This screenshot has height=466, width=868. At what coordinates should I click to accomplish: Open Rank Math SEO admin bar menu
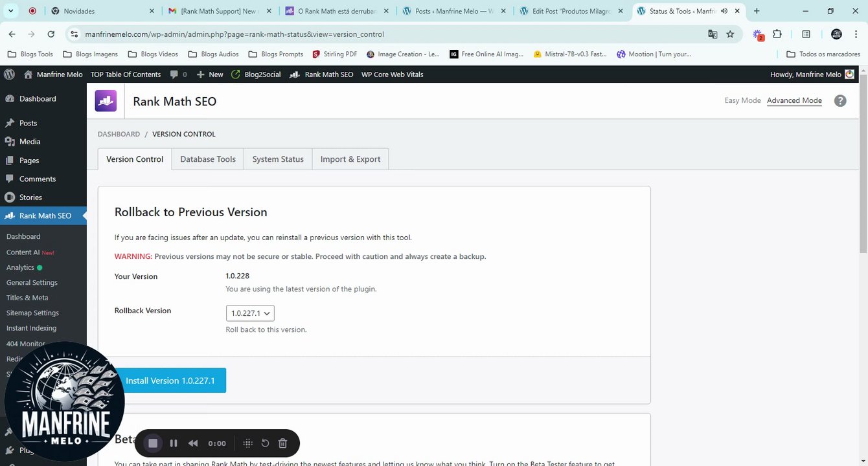pyautogui.click(x=321, y=74)
